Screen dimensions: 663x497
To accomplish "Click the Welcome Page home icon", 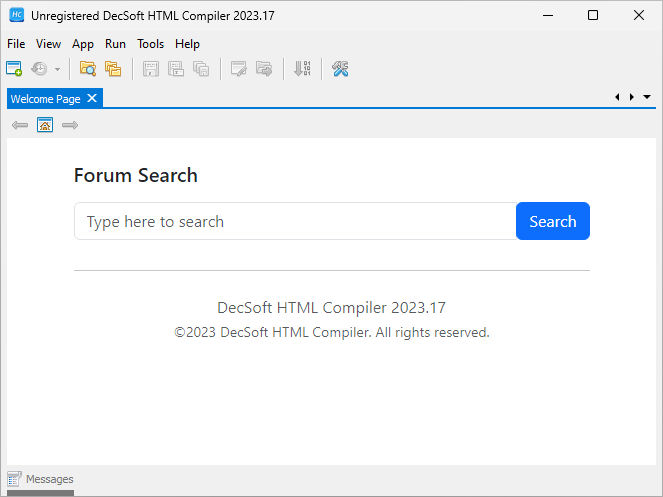I will (45, 125).
